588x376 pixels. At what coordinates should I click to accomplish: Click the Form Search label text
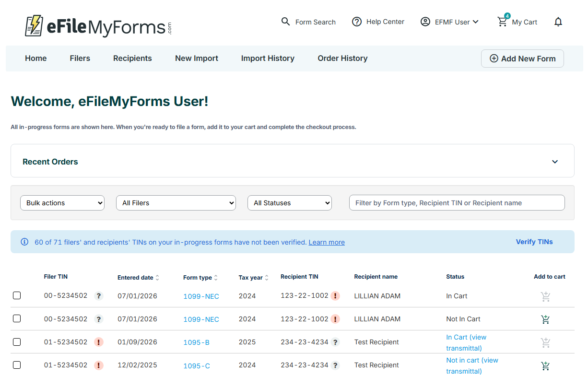[315, 22]
